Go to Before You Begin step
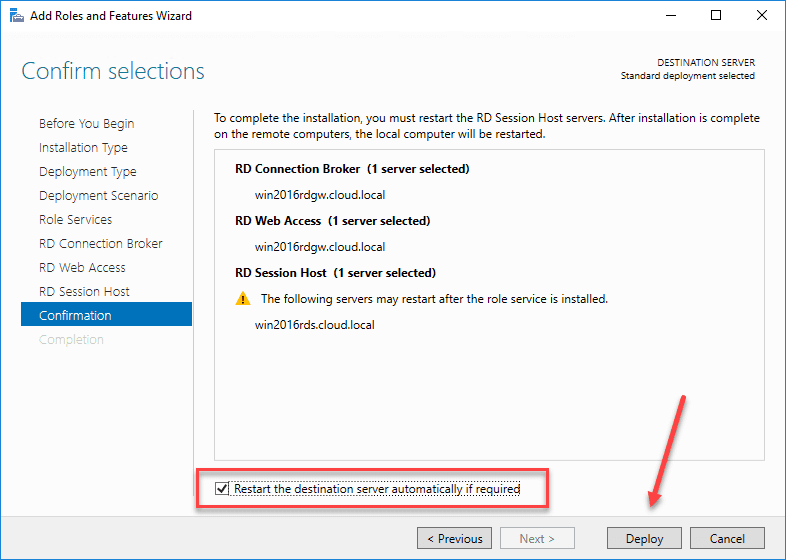Viewport: 786px width, 560px height. 86,124
